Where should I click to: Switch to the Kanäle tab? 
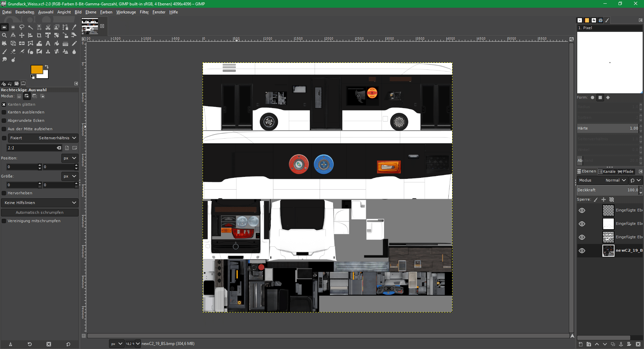pos(607,171)
